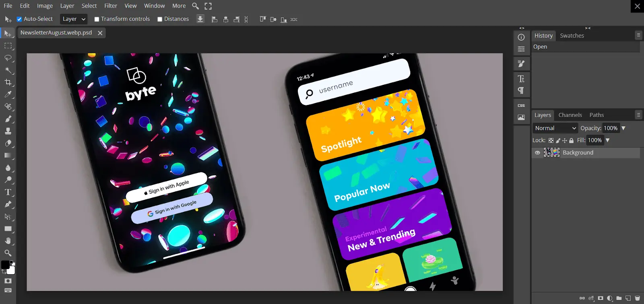Select the Gradient tool
Screen dimensions: 644x304
[8, 155]
